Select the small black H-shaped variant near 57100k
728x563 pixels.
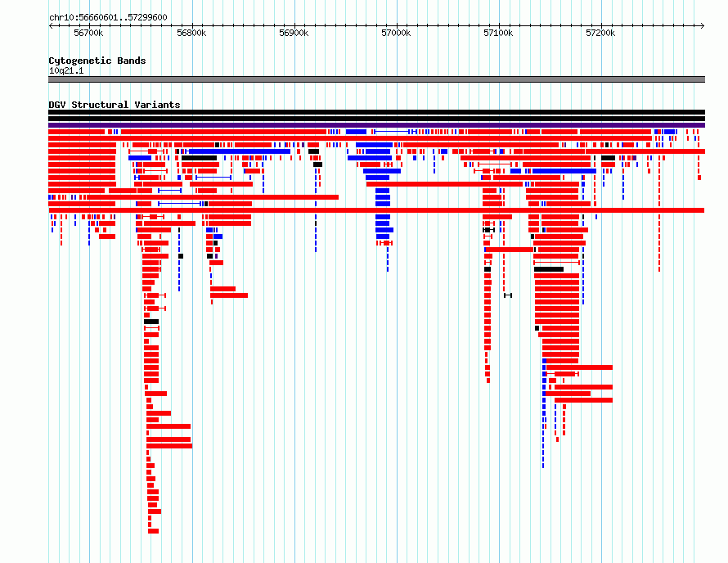pos(508,295)
